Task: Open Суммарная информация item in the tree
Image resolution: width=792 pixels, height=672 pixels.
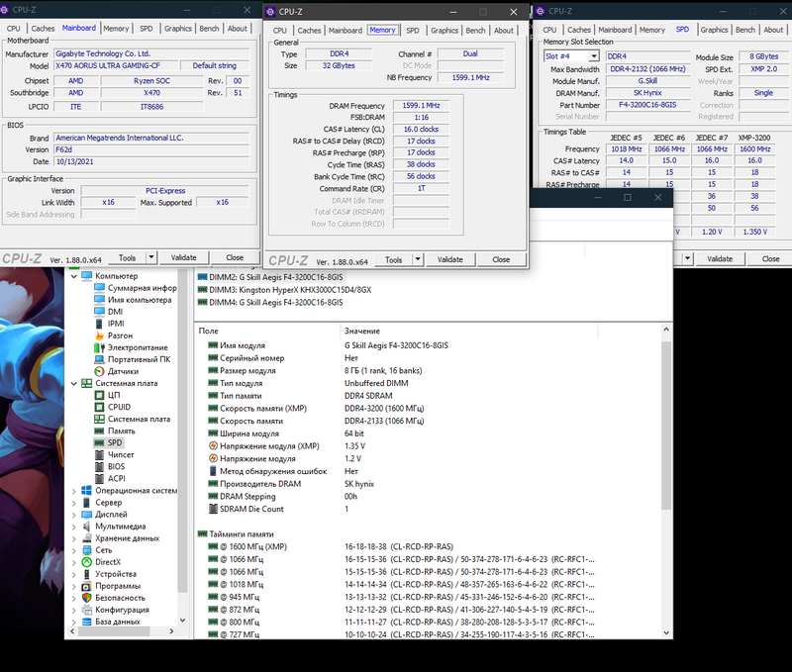Action: (136, 288)
